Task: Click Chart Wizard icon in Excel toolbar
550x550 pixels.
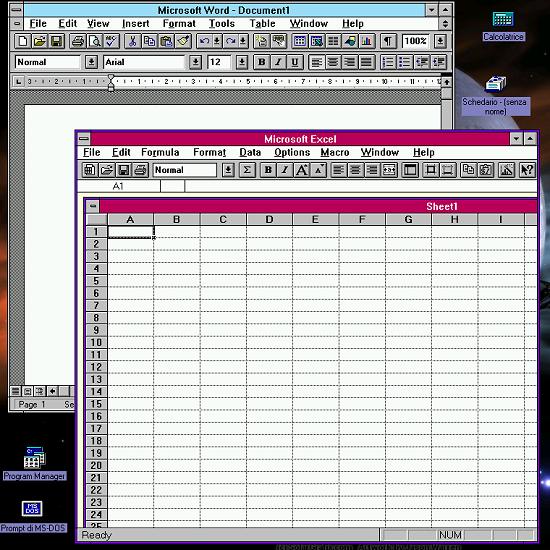Action: point(506,170)
